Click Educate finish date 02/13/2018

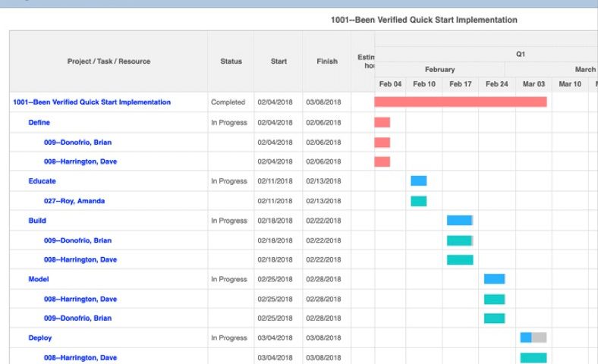pos(323,181)
